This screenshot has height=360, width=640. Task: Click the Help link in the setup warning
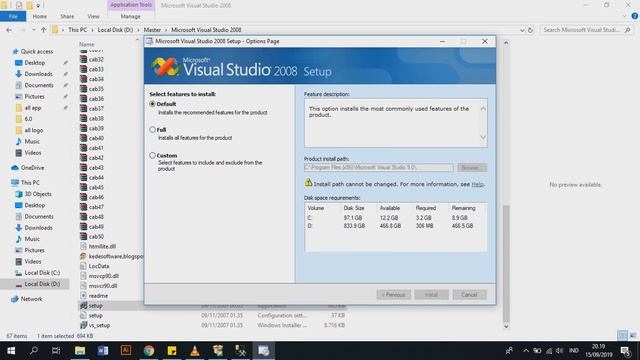[x=477, y=184]
